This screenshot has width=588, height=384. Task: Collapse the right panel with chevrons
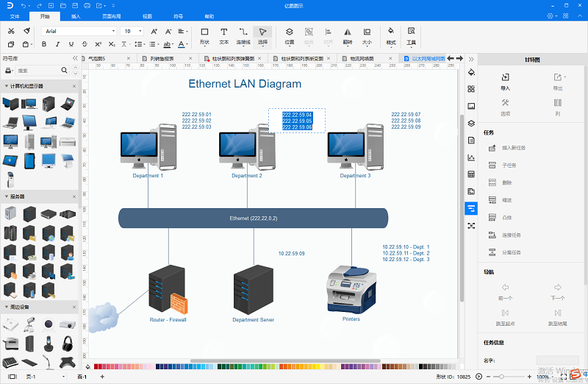pos(471,59)
